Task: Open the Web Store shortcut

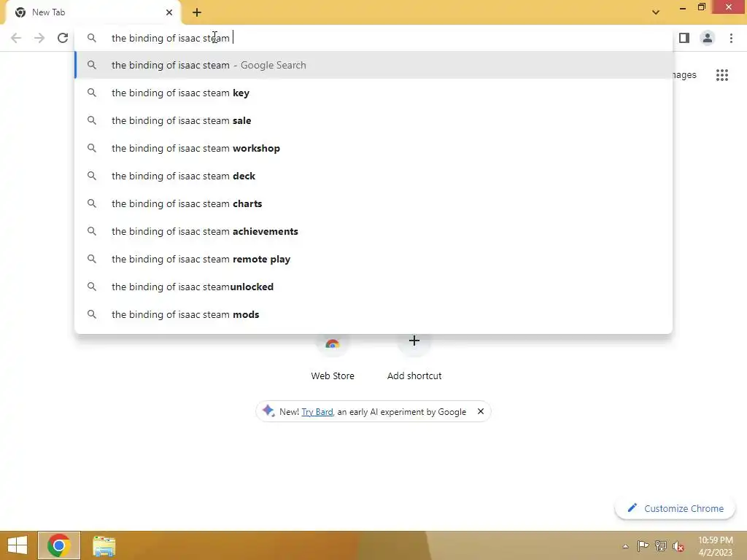Action: tap(333, 357)
